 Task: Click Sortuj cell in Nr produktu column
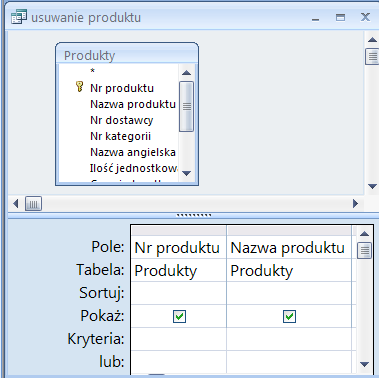[x=179, y=293]
